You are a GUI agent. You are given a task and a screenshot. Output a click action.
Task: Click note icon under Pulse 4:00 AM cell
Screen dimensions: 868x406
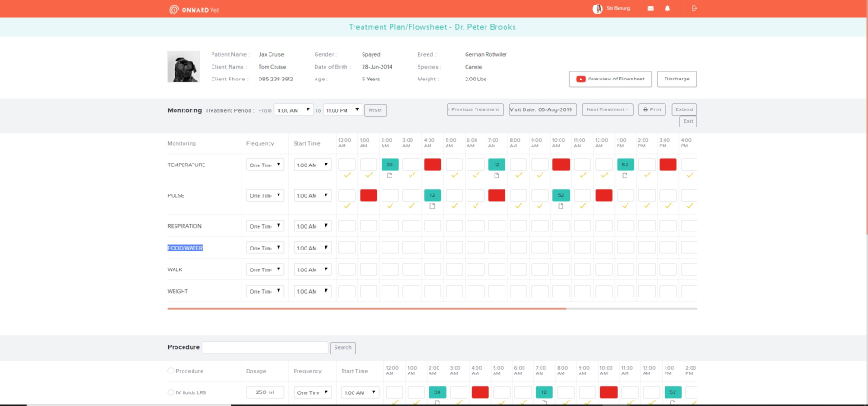pyautogui.click(x=433, y=206)
